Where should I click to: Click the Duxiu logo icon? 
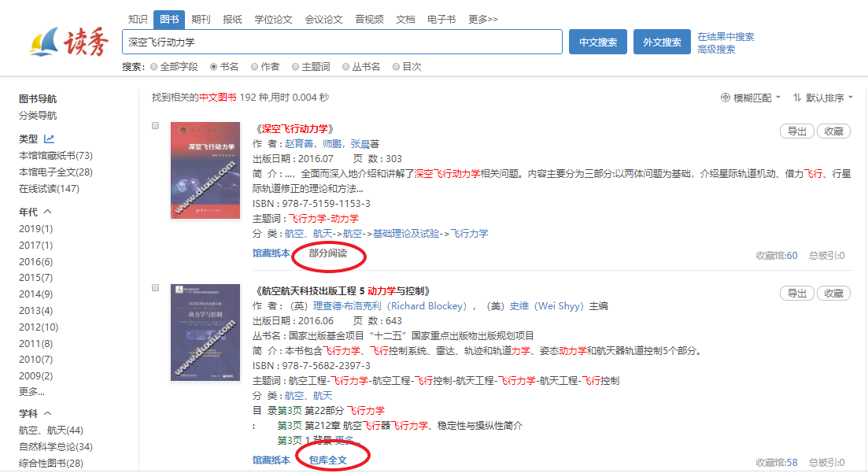[x=44, y=42]
